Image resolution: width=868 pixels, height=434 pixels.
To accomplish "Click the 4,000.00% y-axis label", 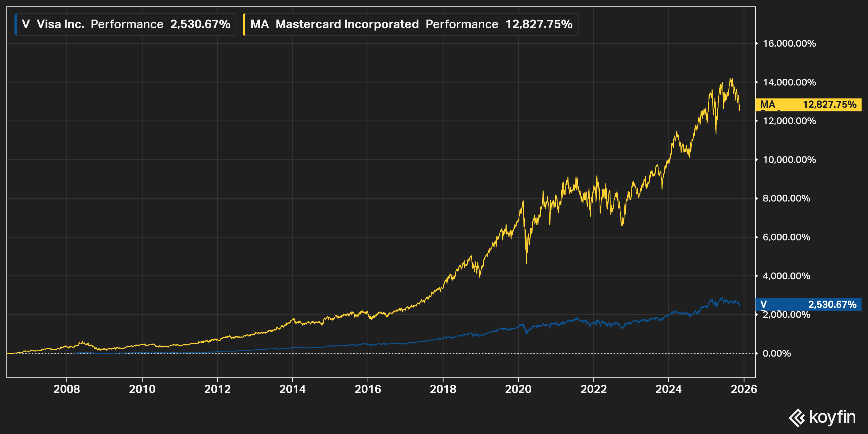I will [787, 276].
